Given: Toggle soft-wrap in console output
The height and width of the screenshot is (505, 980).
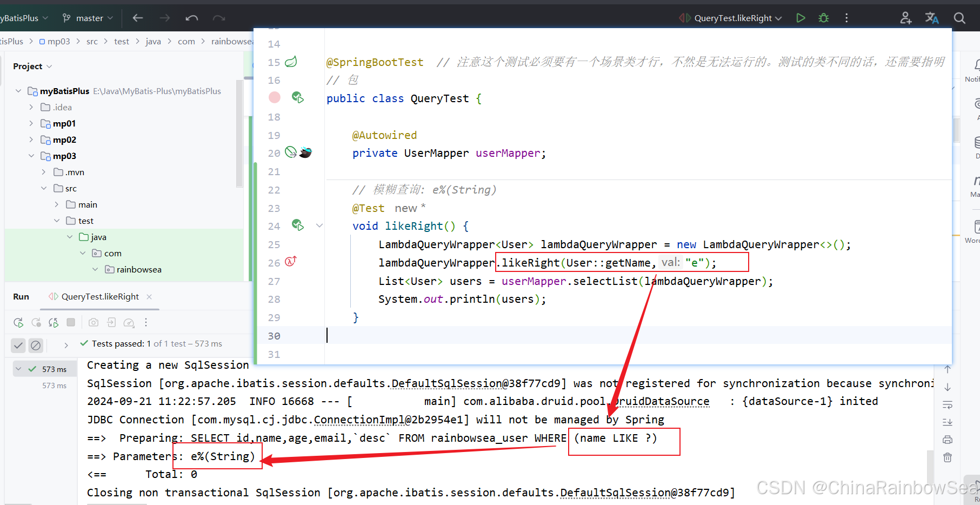Looking at the screenshot, I should pyautogui.click(x=948, y=405).
